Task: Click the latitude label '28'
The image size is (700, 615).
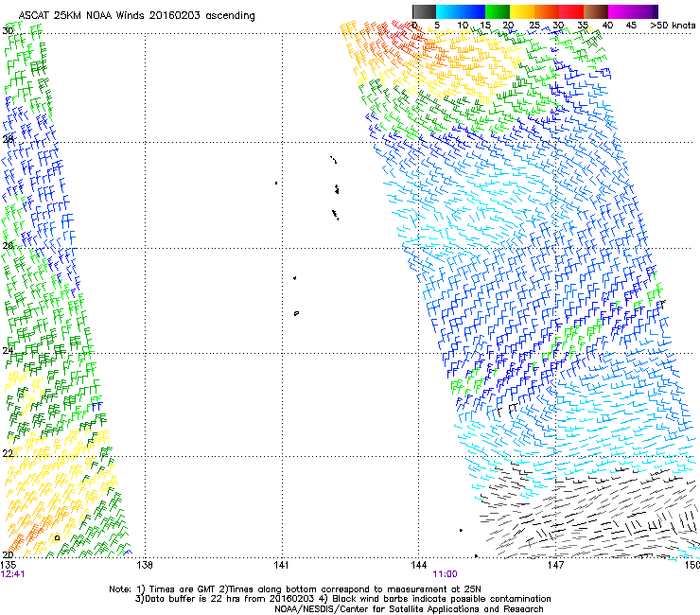Action: (8, 139)
